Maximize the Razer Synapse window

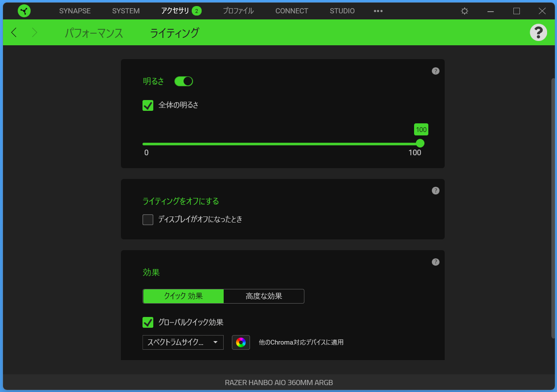point(516,11)
